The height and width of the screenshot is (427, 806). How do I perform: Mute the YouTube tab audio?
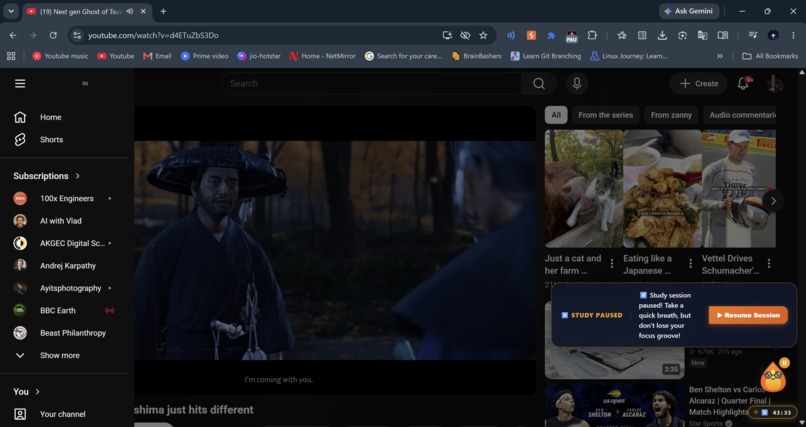click(x=130, y=11)
